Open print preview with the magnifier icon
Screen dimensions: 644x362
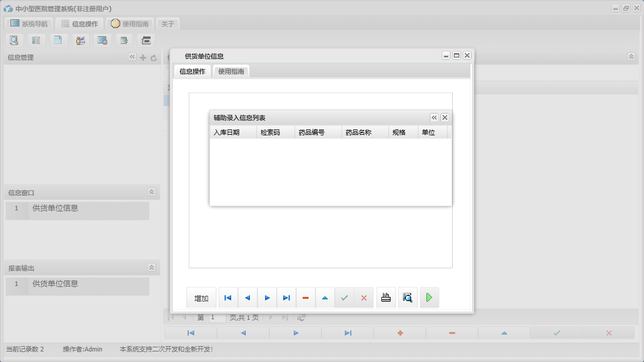pos(408,298)
